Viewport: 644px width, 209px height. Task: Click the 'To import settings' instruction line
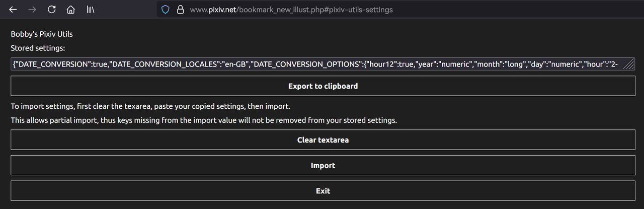coord(150,107)
